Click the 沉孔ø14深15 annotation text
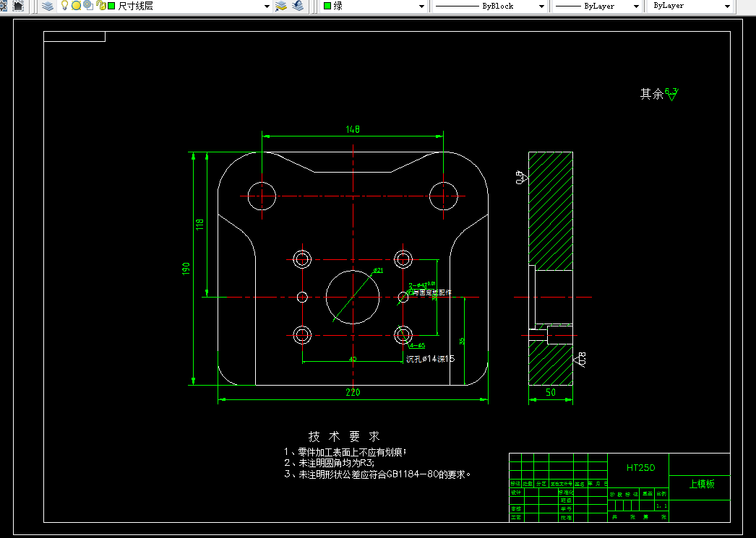 [430, 359]
